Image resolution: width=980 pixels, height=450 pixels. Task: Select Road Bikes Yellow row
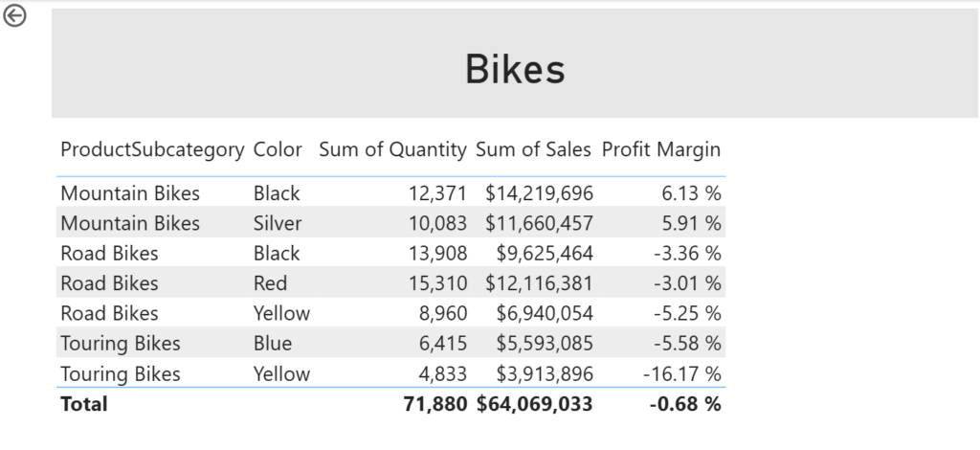coord(109,313)
